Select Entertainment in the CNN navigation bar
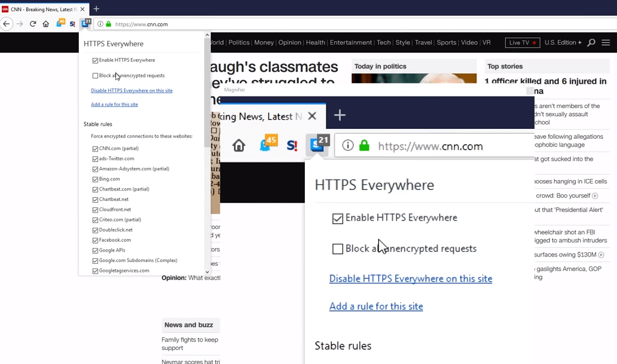The height and width of the screenshot is (364, 617). pyautogui.click(x=351, y=43)
